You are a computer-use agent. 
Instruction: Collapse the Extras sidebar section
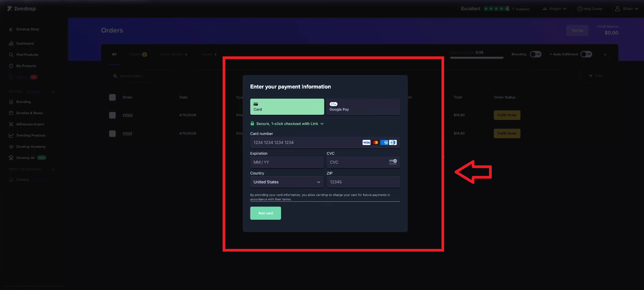click(x=53, y=92)
